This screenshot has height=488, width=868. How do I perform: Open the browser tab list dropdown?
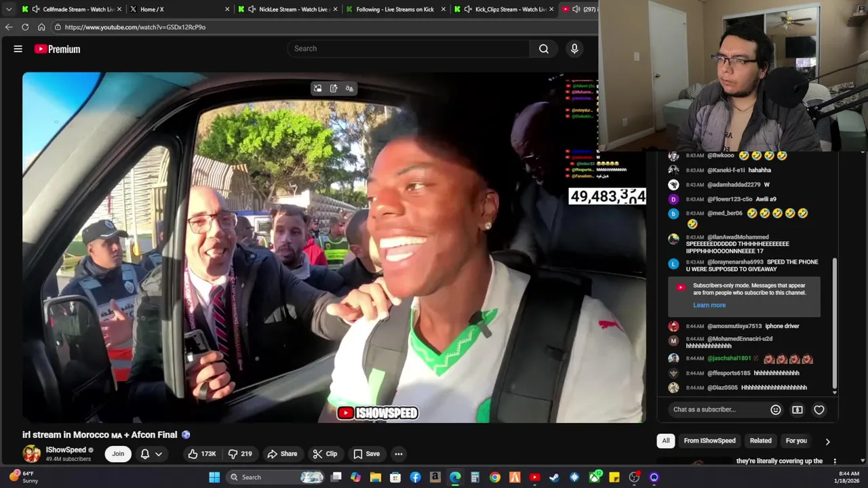[9, 9]
